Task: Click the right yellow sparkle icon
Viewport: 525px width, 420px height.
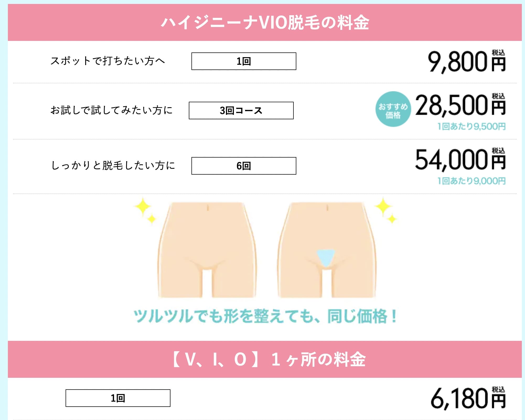Action: (x=385, y=210)
